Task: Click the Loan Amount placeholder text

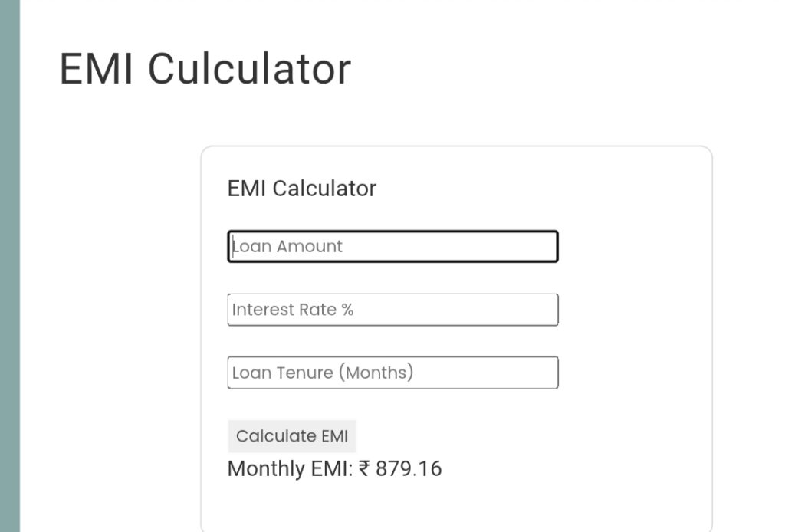Action: point(286,246)
